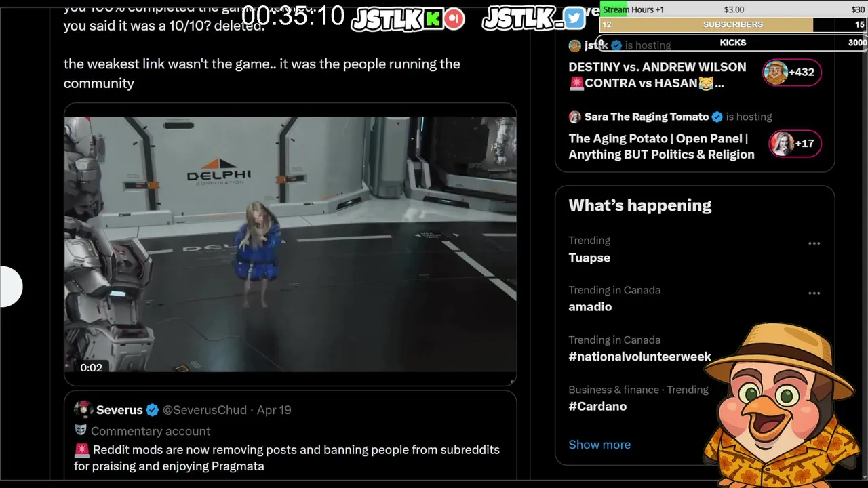Click the @SeverusChud handle
Viewport: 868px width, 488px height.
point(204,410)
